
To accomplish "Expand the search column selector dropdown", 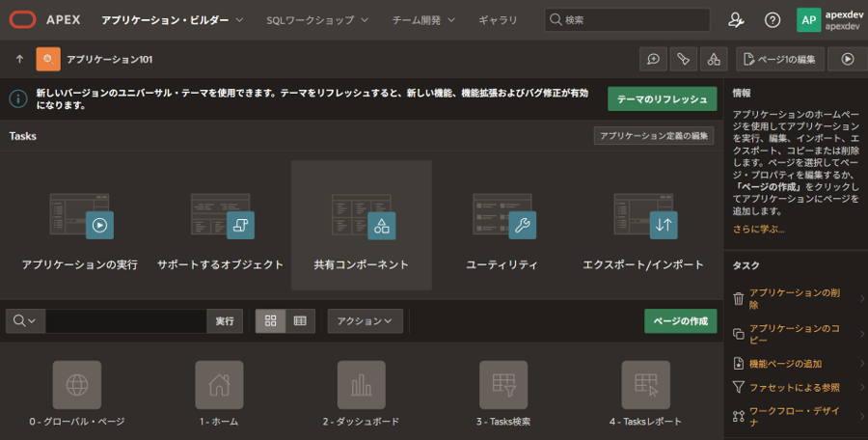I will click(x=25, y=321).
